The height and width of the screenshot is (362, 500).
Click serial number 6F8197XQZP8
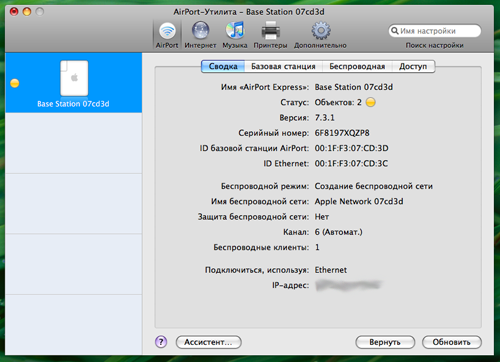pos(342,133)
